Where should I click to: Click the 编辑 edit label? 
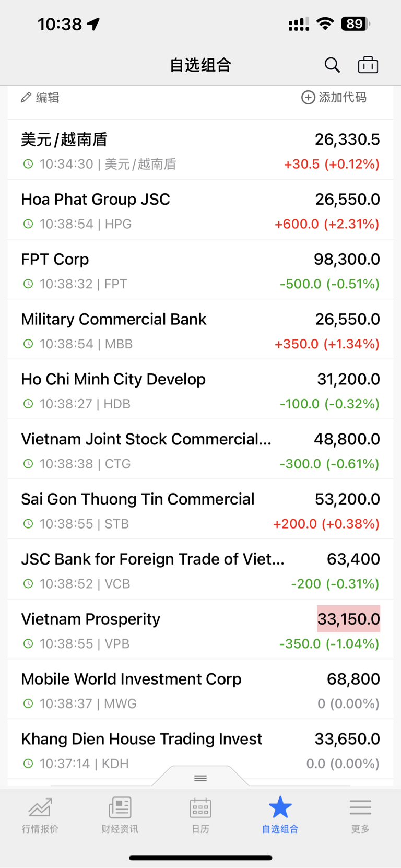pos(48,98)
